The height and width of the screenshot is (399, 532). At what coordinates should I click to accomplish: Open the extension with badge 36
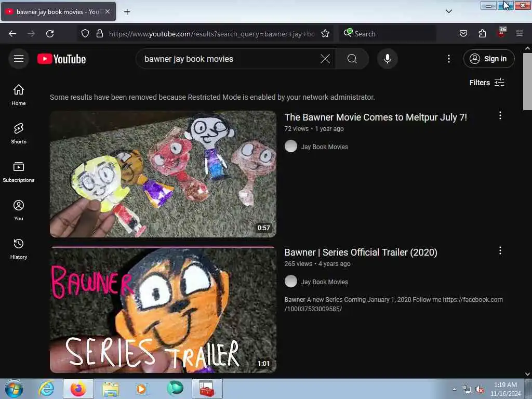tap(501, 33)
